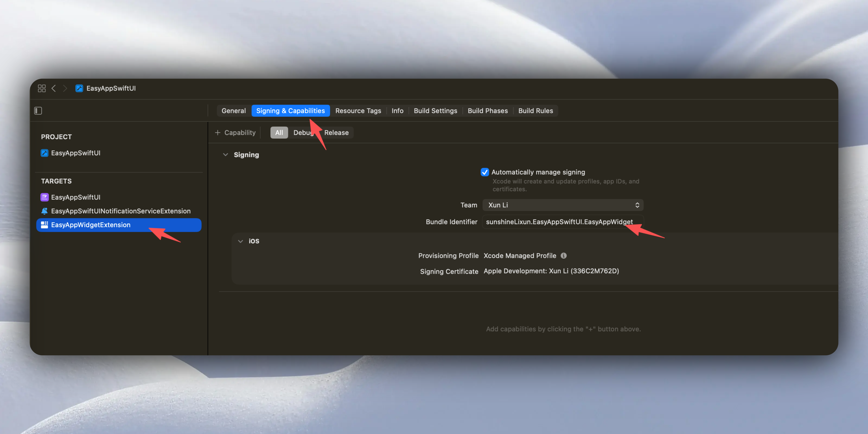Click the Provisioning Profile info icon
This screenshot has height=434, width=868.
563,255
